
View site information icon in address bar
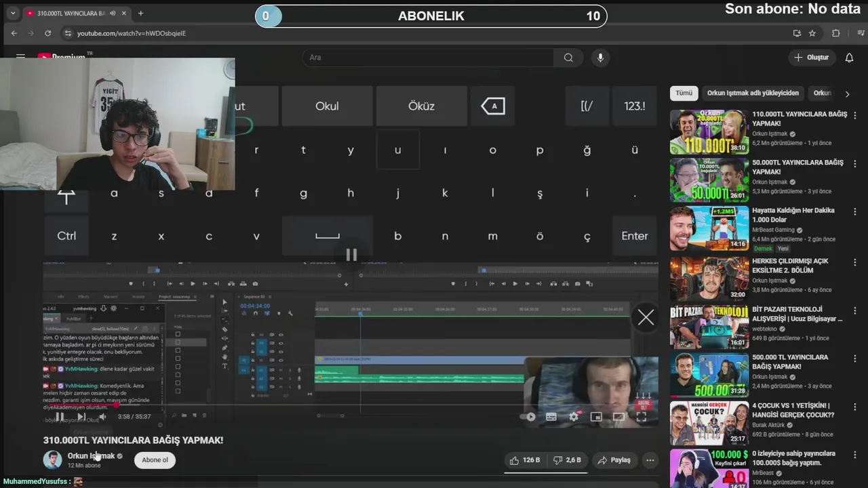click(x=67, y=33)
